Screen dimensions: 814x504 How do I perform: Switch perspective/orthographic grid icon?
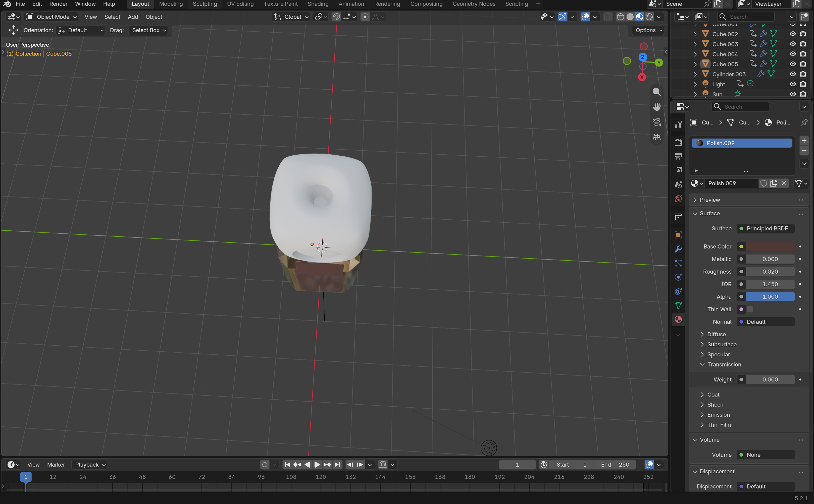click(656, 137)
